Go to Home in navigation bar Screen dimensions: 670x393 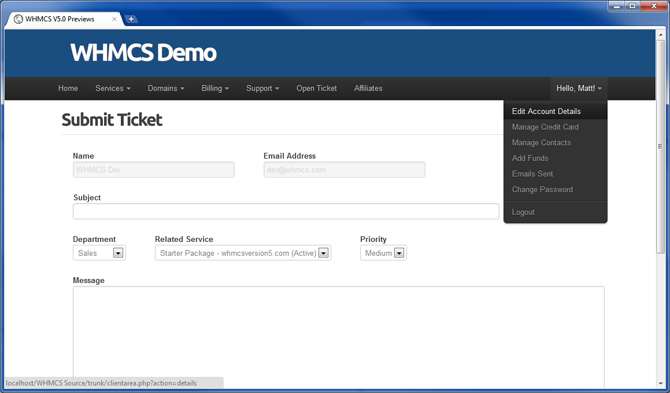(68, 88)
